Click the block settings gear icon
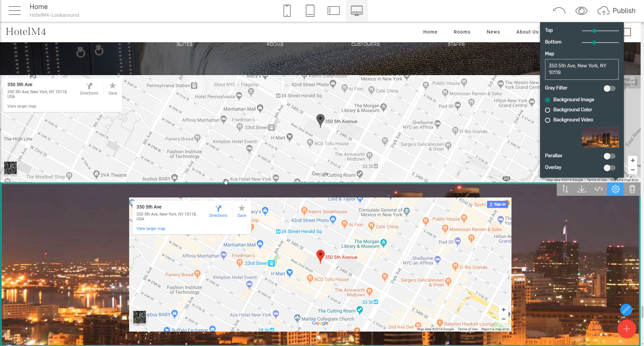The height and width of the screenshot is (346, 644). click(x=615, y=189)
